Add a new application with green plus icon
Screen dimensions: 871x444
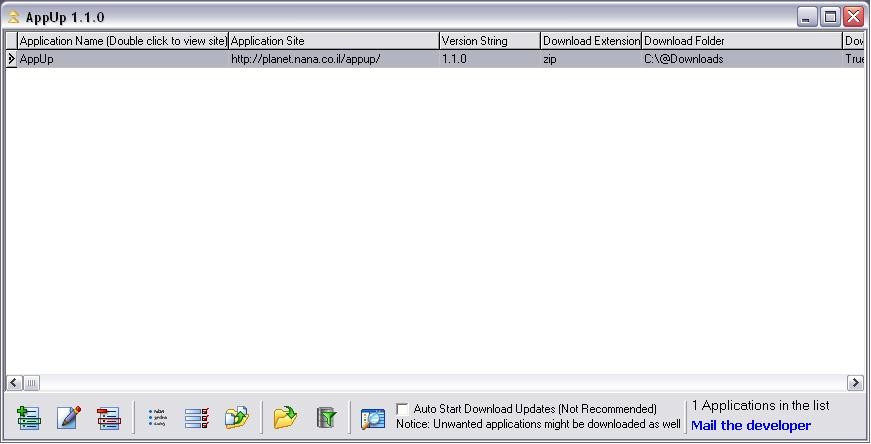point(29,418)
